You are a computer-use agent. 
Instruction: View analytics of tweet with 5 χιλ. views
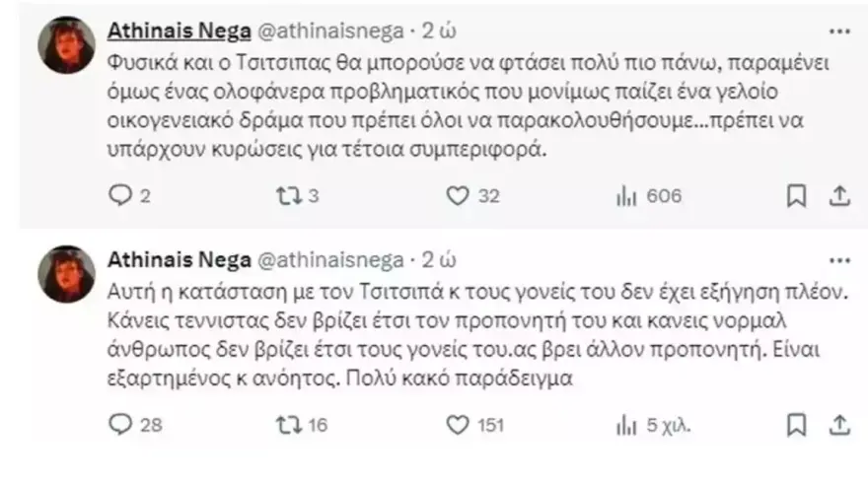click(625, 424)
